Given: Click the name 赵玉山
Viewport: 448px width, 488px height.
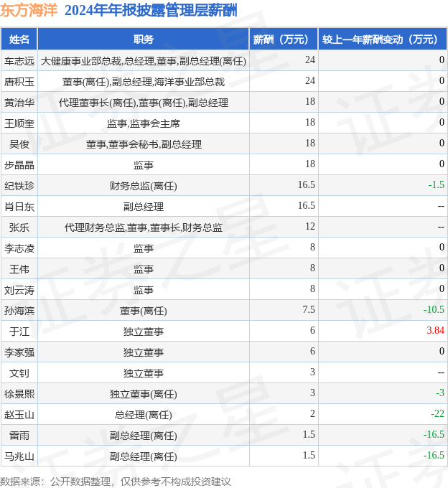Looking at the screenshot, I should (19, 416).
